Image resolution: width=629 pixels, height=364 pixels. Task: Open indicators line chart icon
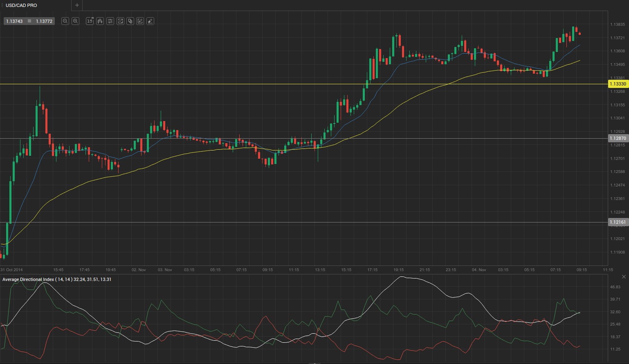coord(120,21)
